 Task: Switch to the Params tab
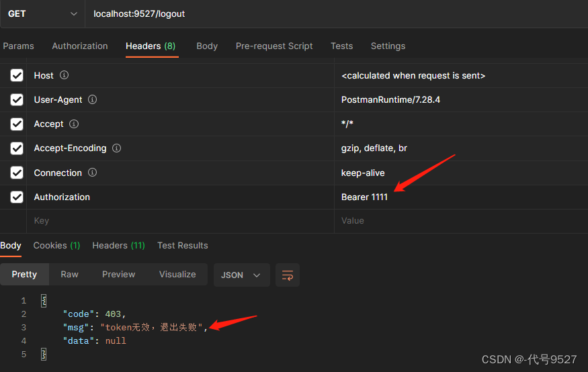coord(18,46)
